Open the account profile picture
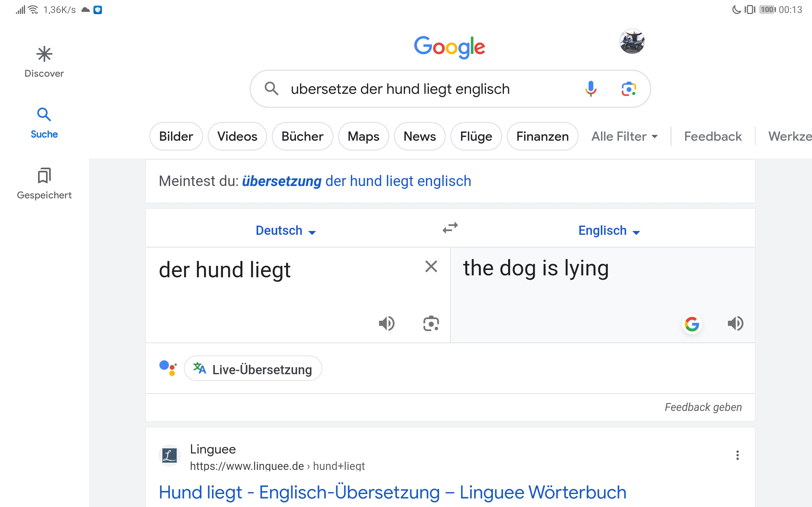 coord(632,42)
